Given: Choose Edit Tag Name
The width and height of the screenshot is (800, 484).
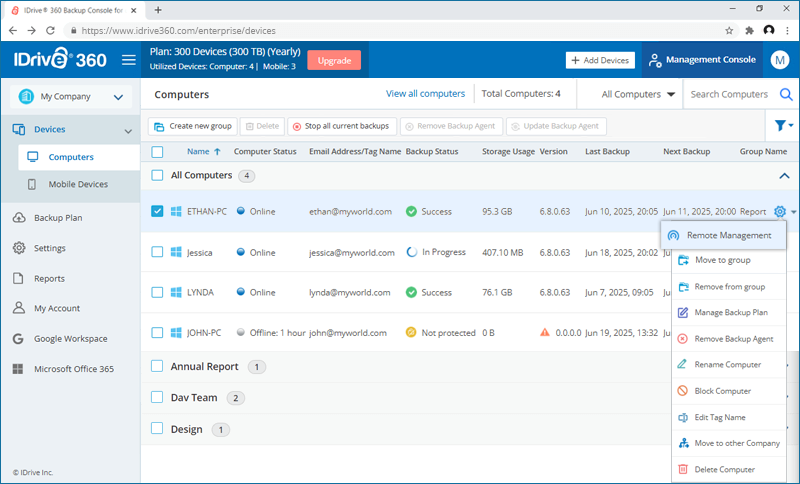Looking at the screenshot, I should pos(729,417).
